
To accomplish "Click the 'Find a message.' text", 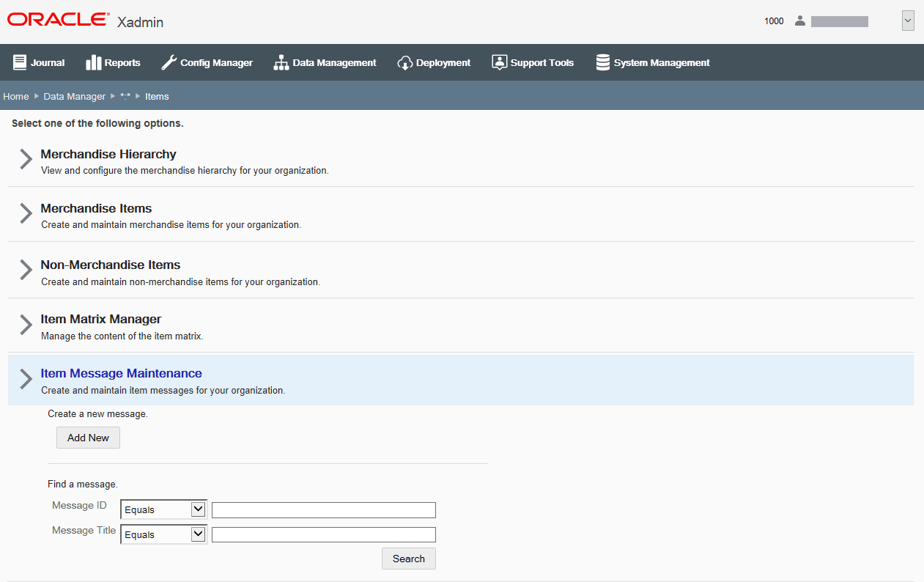I will (83, 485).
